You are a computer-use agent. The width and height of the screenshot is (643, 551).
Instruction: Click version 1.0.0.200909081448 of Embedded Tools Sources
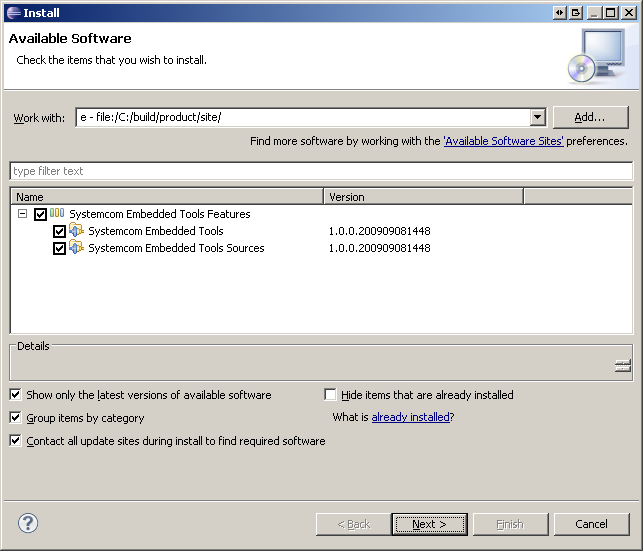(x=380, y=248)
